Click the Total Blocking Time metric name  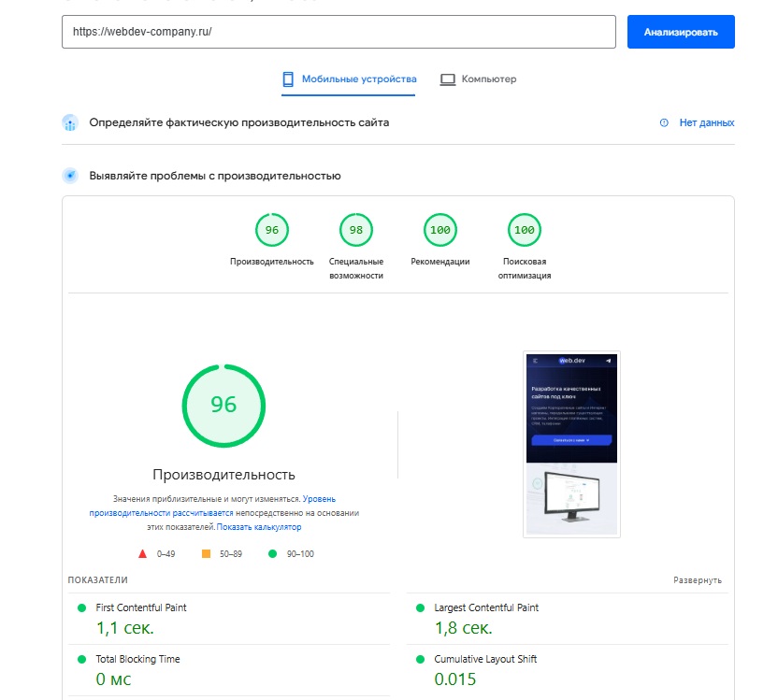pyautogui.click(x=138, y=659)
